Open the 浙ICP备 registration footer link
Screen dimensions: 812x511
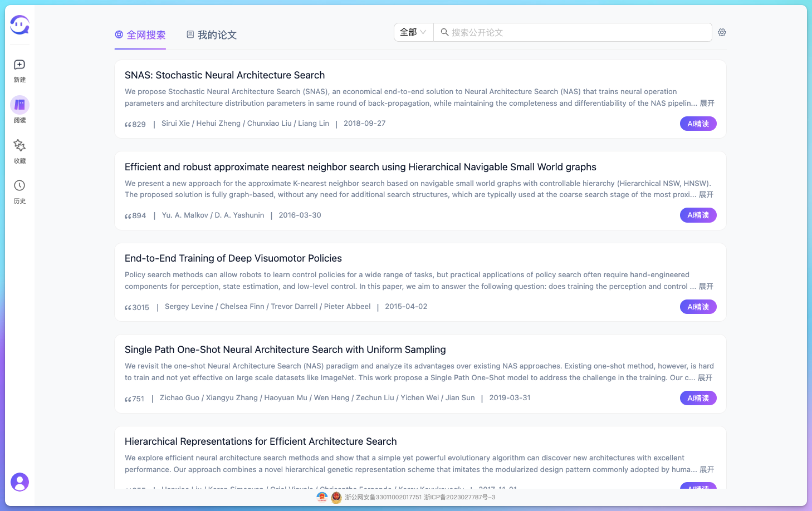459,497
